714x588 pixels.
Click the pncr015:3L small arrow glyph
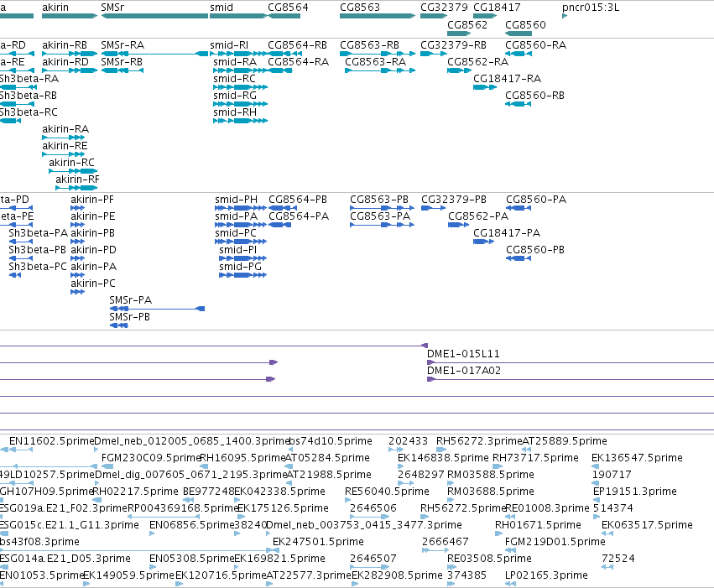pyautogui.click(x=565, y=16)
